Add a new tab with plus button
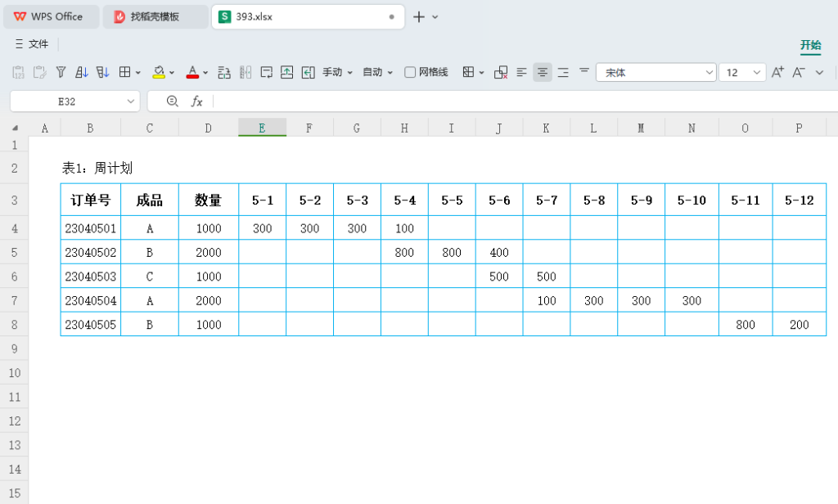Screen dimensions: 838x504 tap(419, 17)
